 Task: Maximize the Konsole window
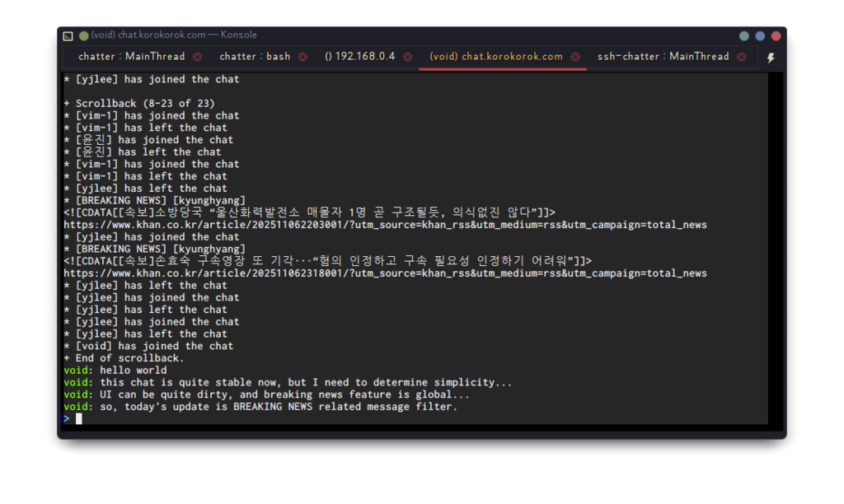[760, 35]
